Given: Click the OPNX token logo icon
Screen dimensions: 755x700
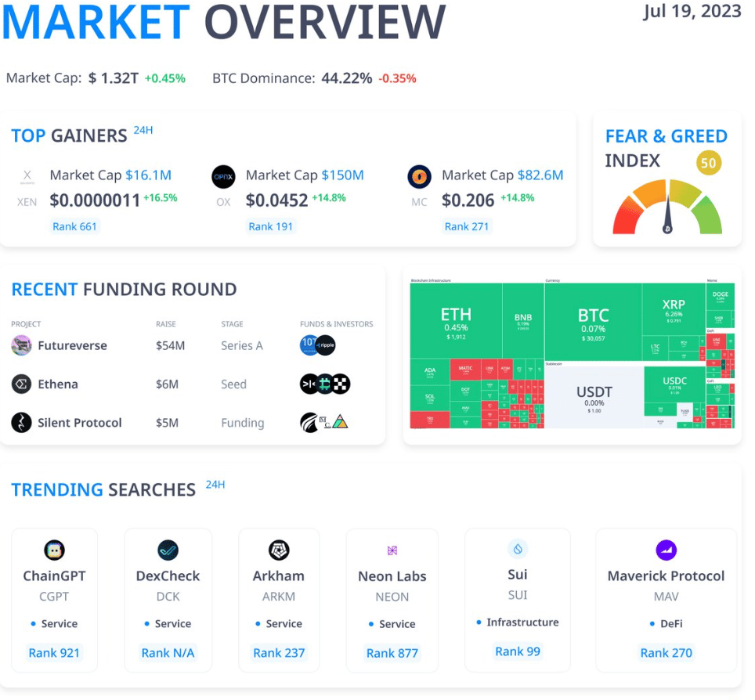Looking at the screenshot, I should [x=223, y=177].
